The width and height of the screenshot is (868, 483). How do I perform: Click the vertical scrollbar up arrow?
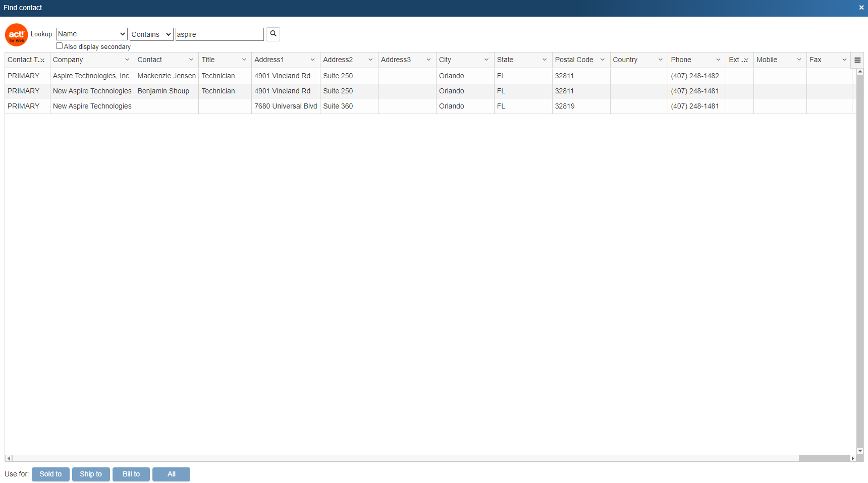click(860, 72)
